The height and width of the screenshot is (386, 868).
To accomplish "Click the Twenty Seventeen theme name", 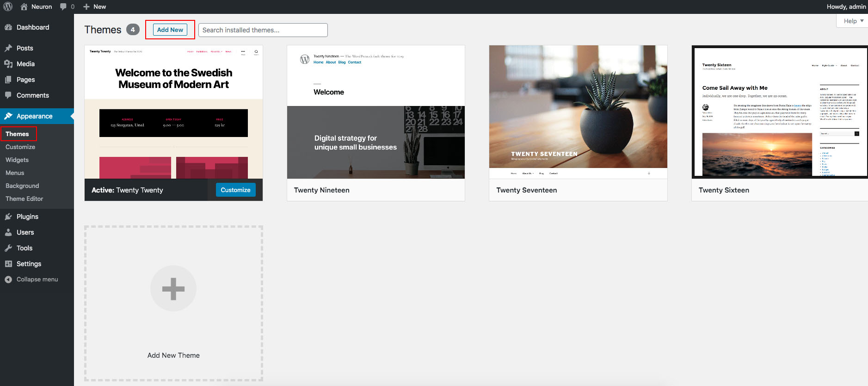I will [527, 190].
